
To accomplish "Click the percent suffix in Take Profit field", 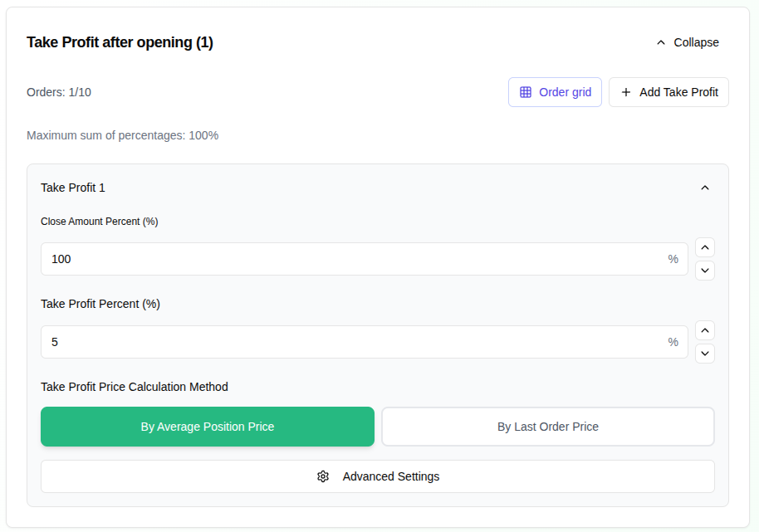I will tap(673, 342).
